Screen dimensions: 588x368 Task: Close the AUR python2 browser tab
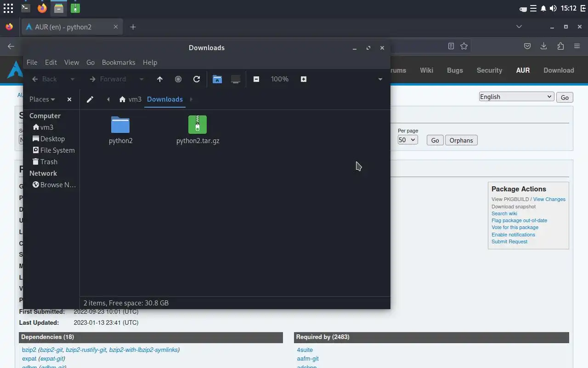coord(116,27)
